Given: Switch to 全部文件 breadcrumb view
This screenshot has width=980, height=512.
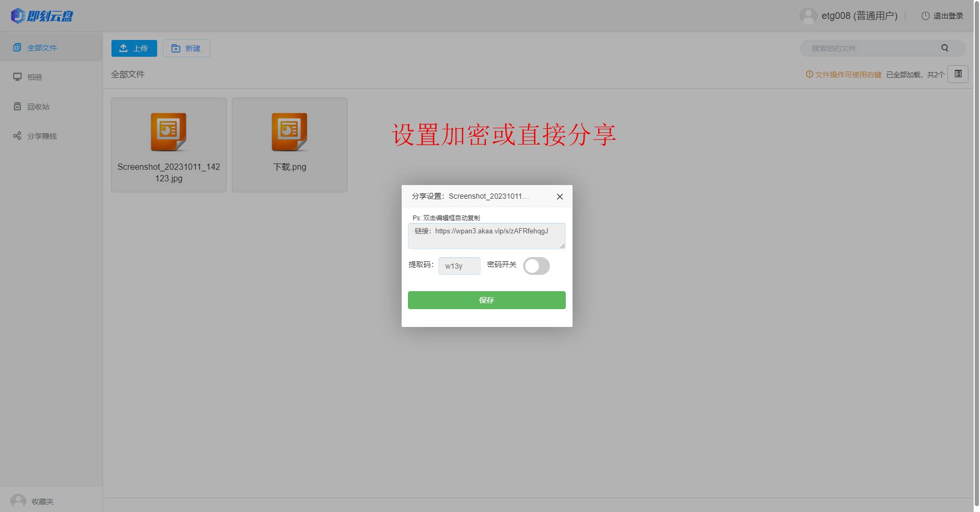Looking at the screenshot, I should pos(128,74).
